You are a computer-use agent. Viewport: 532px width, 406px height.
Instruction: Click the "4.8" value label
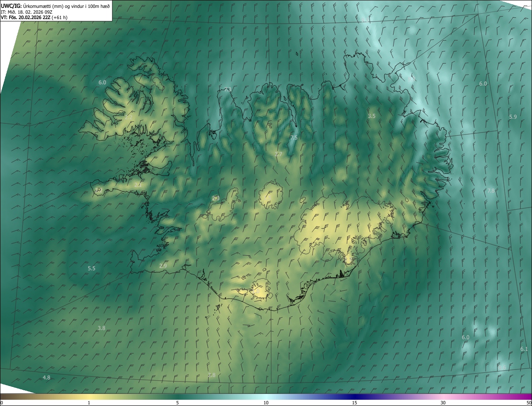click(x=47, y=377)
